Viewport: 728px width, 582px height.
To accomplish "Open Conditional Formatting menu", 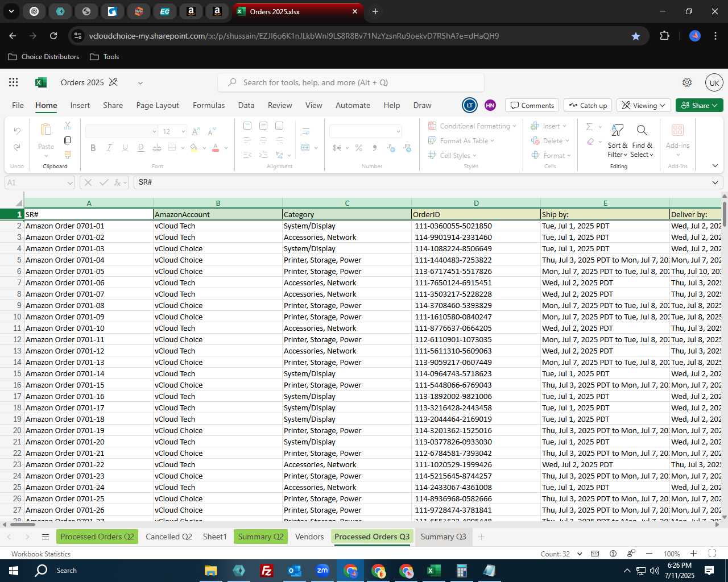I will click(472, 126).
